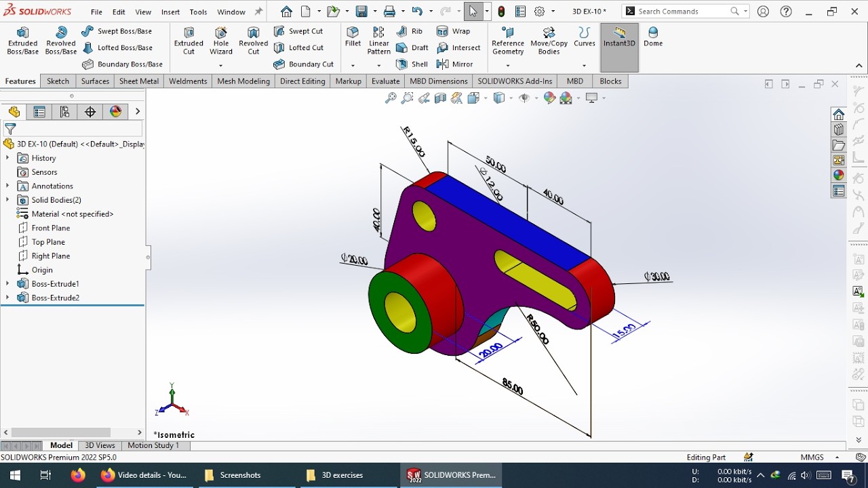Open the Fillet dropdown arrow
868x488 pixels.
[353, 65]
